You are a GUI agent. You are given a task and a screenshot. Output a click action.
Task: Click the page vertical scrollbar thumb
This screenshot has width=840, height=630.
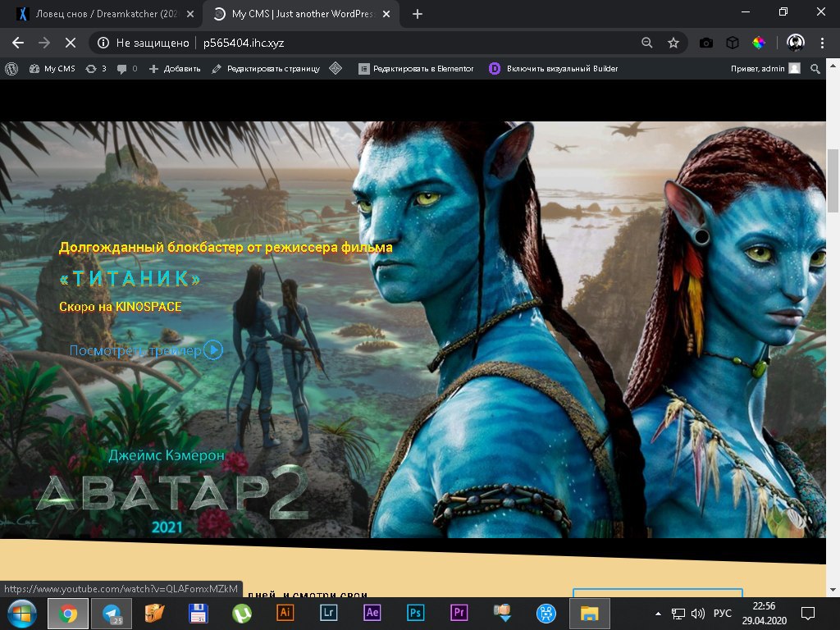point(833,180)
